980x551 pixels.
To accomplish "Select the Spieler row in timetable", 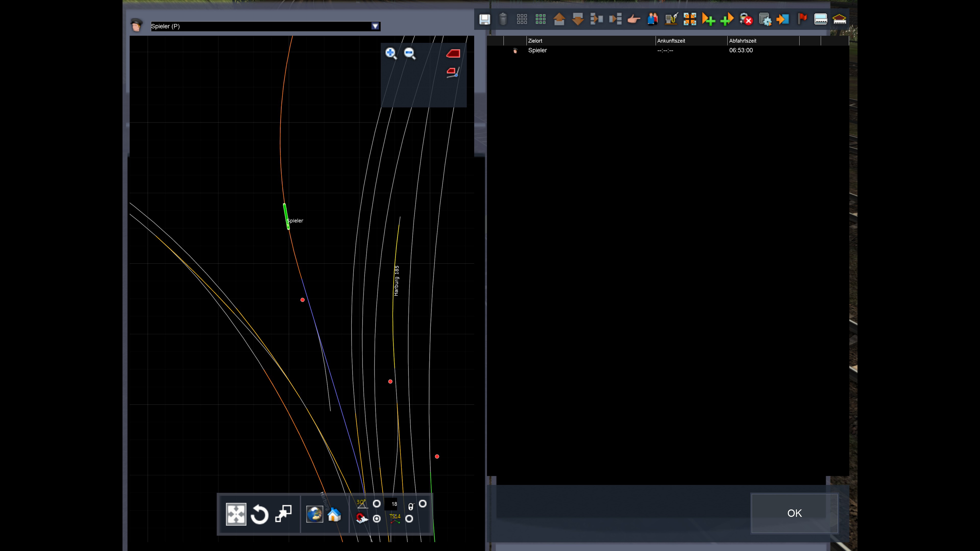I will 537,50.
